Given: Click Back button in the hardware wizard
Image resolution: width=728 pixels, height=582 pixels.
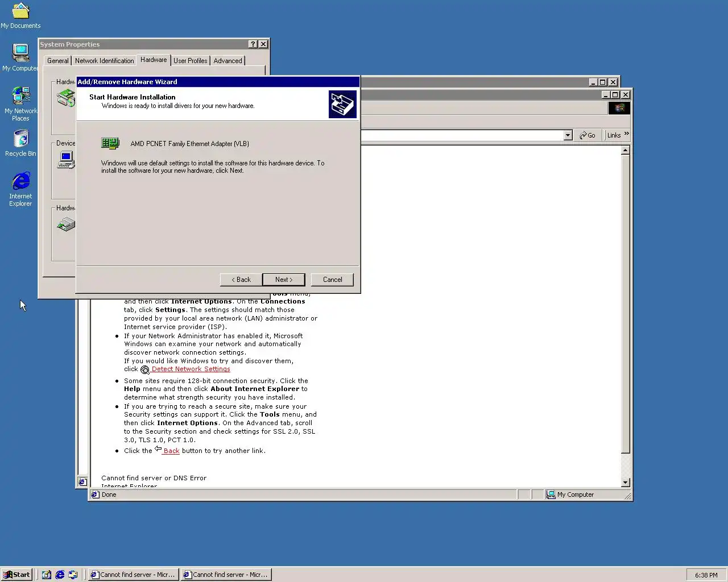Looking at the screenshot, I should pyautogui.click(x=241, y=280).
